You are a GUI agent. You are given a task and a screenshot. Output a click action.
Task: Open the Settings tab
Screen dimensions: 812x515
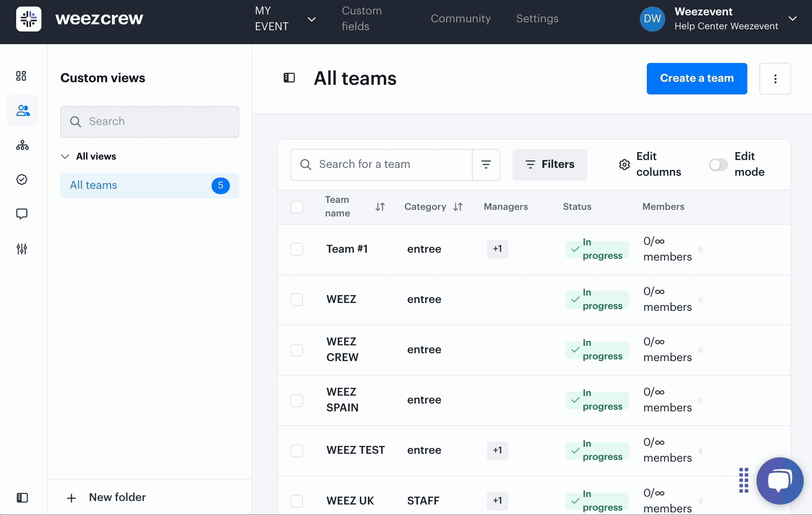coord(538,19)
